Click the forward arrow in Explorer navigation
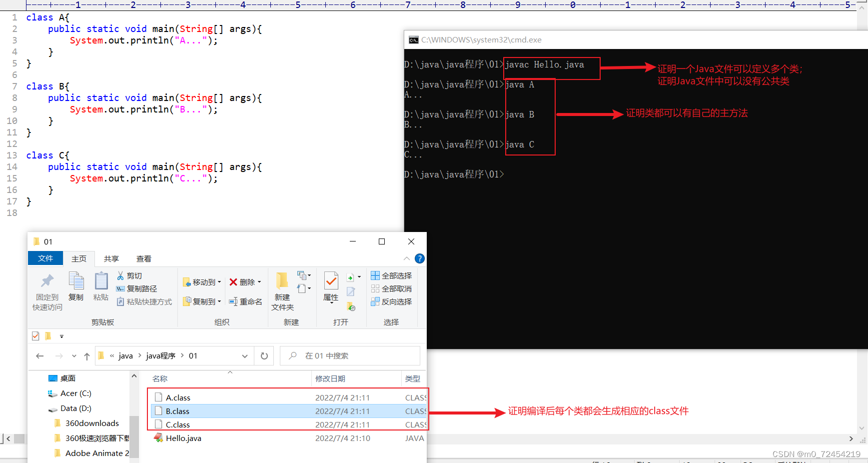 (59, 356)
